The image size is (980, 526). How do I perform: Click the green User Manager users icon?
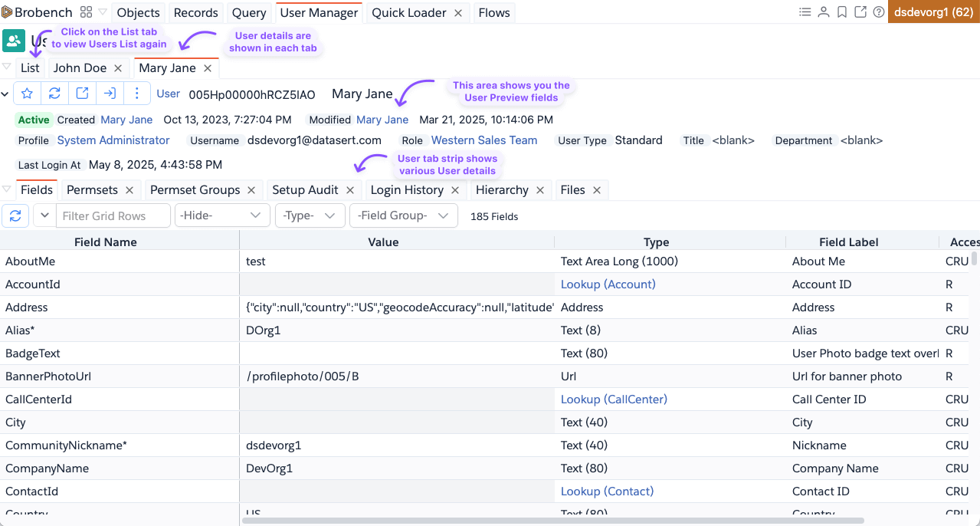(14, 41)
